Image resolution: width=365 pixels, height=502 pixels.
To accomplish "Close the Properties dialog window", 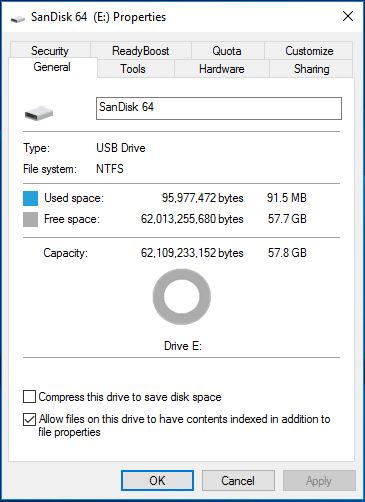I will coord(348,16).
